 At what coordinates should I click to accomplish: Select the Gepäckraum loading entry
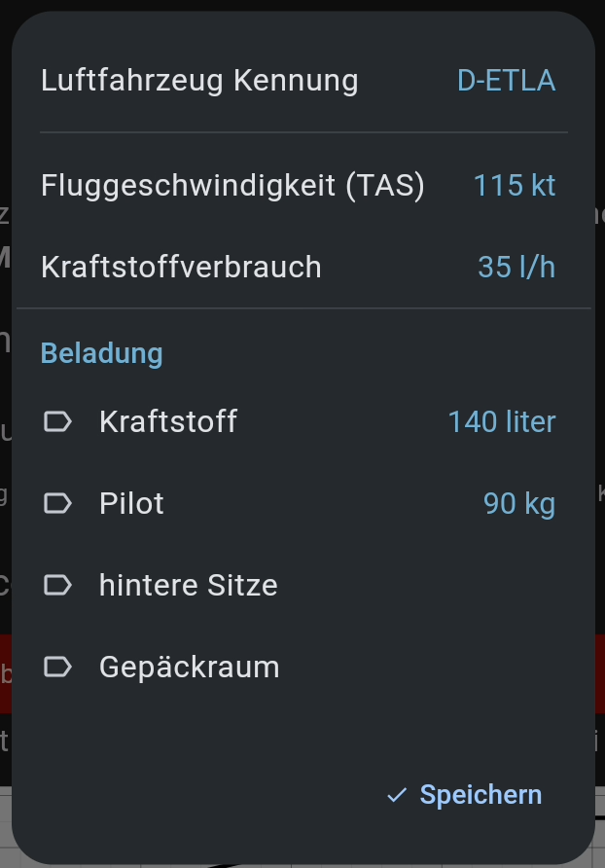[189, 667]
